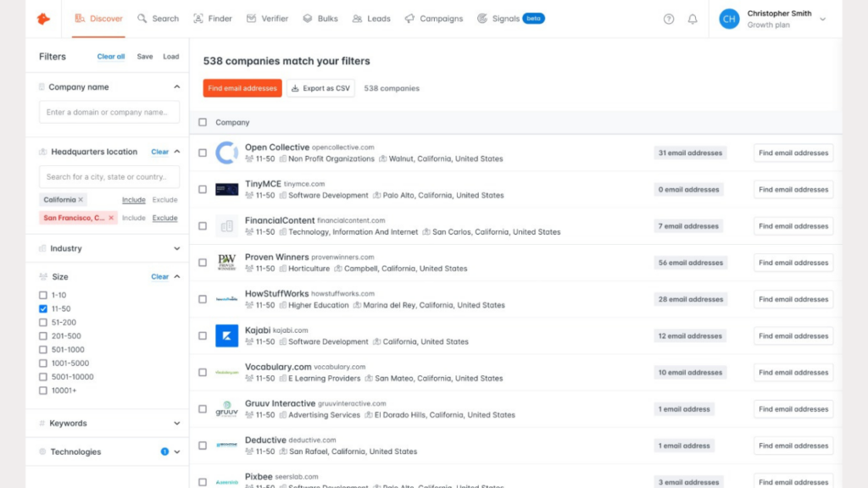Click the Hunter fox logo icon

click(x=43, y=19)
